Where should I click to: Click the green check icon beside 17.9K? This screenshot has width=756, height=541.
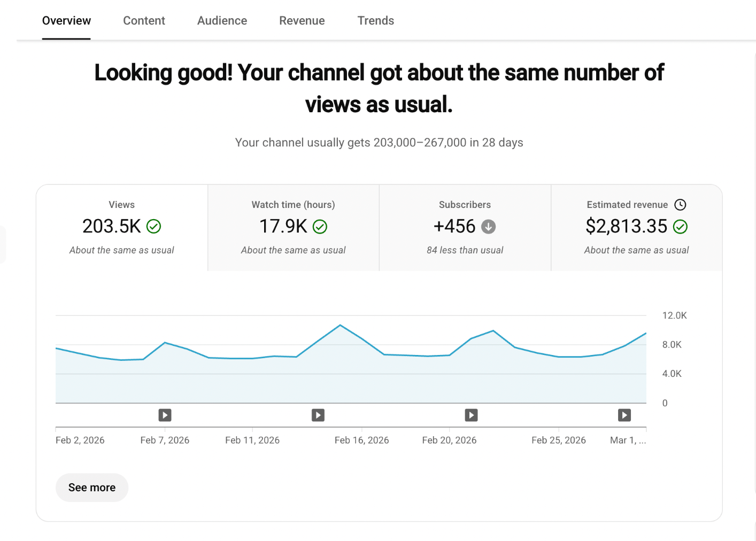click(x=320, y=227)
